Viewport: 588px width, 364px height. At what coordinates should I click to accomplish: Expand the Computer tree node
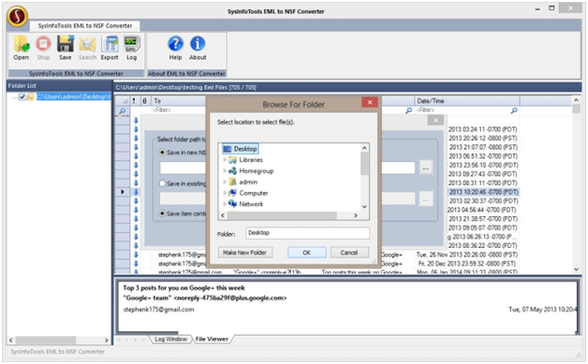click(x=225, y=193)
